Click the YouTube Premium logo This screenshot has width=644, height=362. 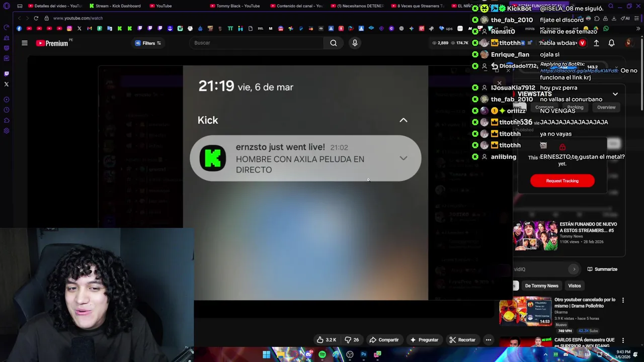click(x=52, y=43)
